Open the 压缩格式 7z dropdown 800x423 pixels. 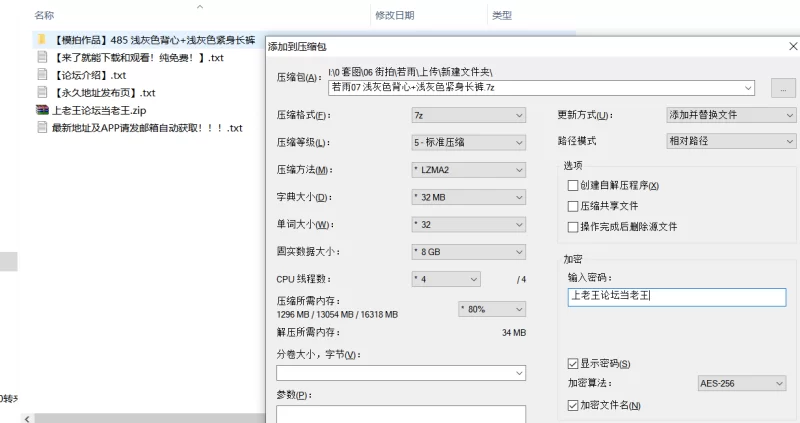(469, 115)
